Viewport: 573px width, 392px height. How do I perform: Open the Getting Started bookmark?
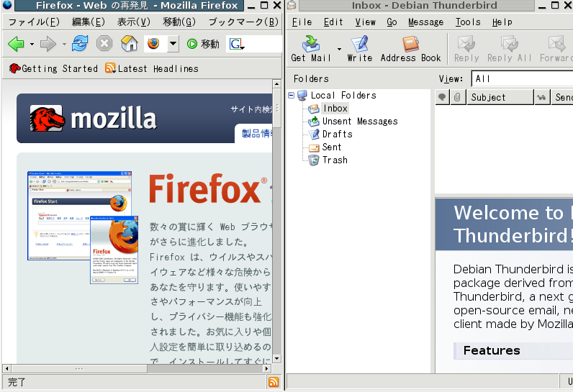point(53,68)
